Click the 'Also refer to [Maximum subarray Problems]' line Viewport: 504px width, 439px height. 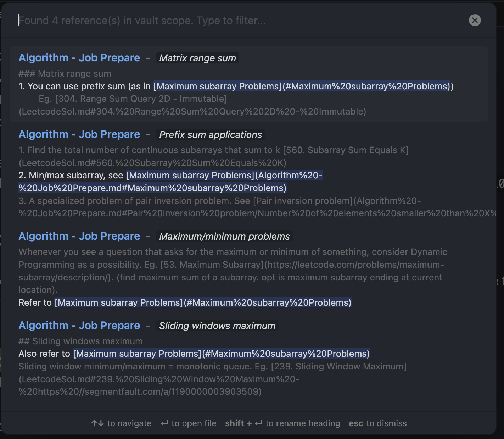pos(194,354)
